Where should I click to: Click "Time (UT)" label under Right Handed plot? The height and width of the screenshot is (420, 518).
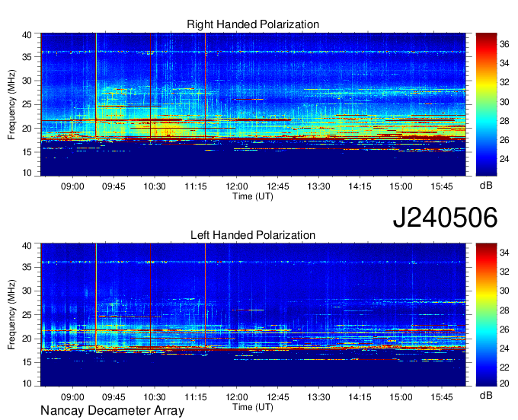click(253, 196)
